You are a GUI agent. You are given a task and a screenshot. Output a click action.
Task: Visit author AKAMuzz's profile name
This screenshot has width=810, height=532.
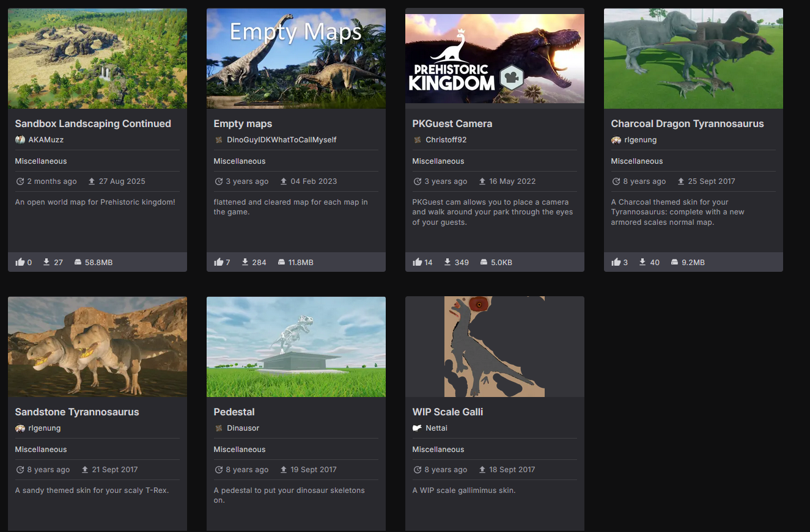pos(46,140)
